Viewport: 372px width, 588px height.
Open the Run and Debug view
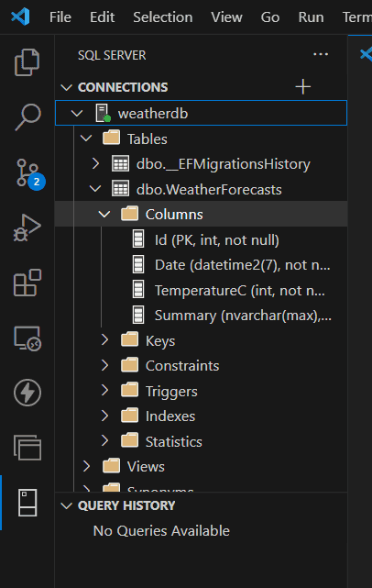click(x=27, y=227)
